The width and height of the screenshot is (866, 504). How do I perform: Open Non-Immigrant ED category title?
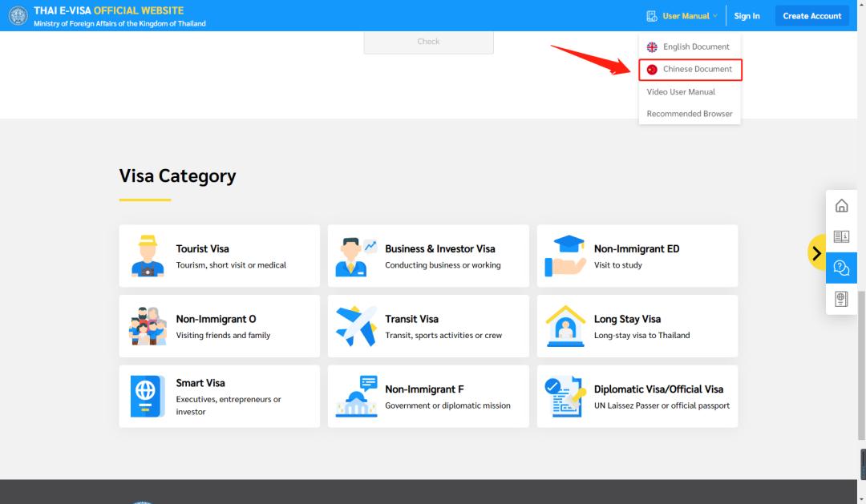coord(637,249)
